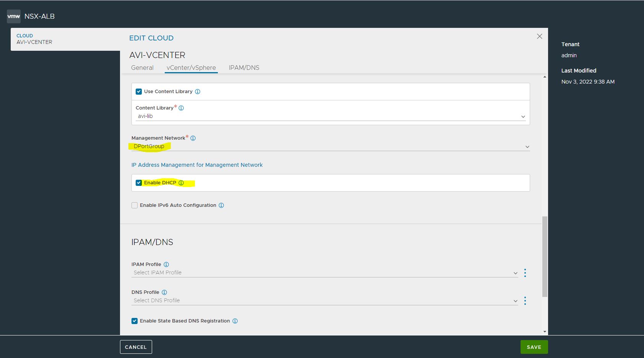Show info for IPAM Profile
The height and width of the screenshot is (358, 644).
pyautogui.click(x=166, y=264)
